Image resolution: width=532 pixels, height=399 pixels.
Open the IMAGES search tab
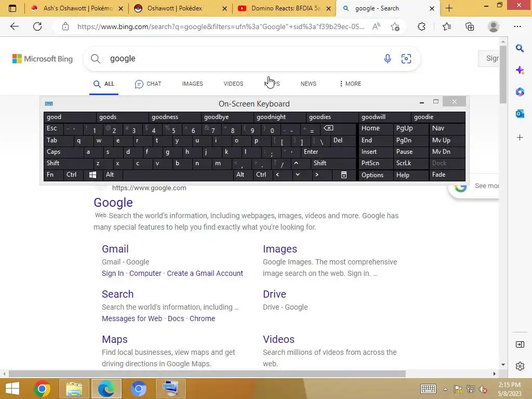pos(192,84)
